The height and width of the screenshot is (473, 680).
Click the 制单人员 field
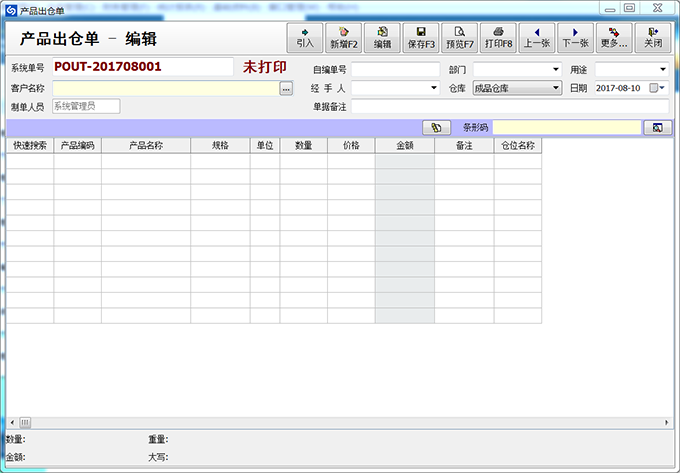(86, 106)
